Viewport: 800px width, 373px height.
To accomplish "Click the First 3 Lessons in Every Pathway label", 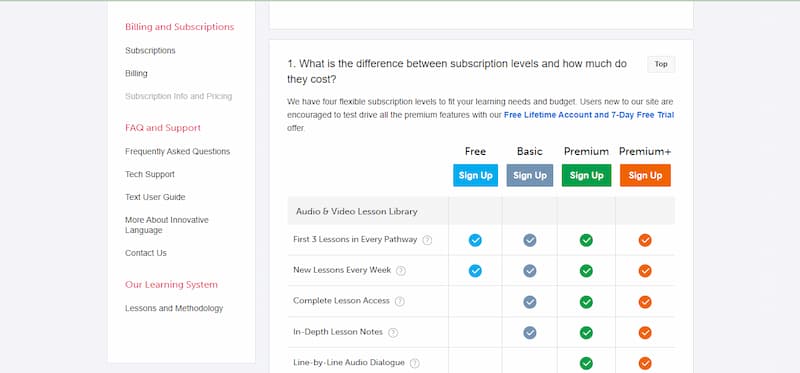I will point(355,239).
